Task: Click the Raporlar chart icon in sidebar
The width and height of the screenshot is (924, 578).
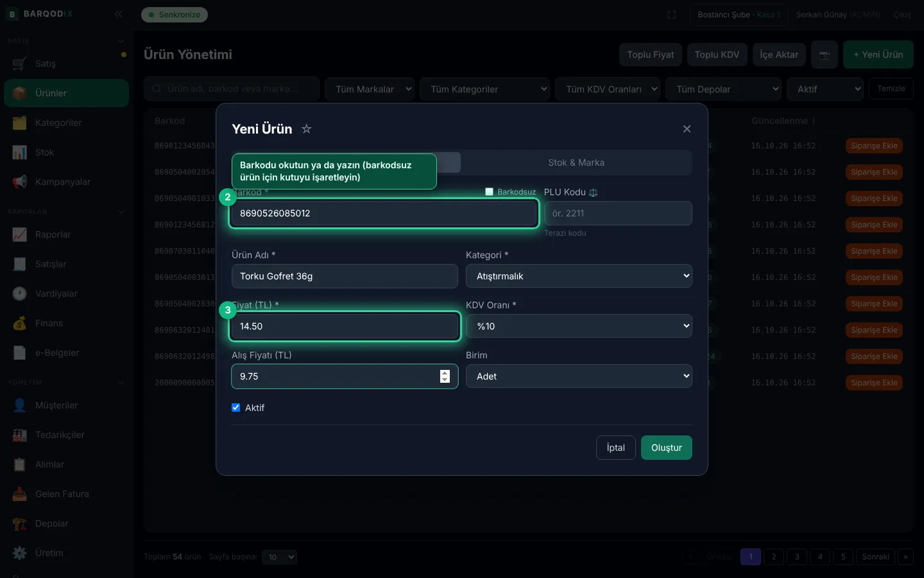Action: [20, 234]
